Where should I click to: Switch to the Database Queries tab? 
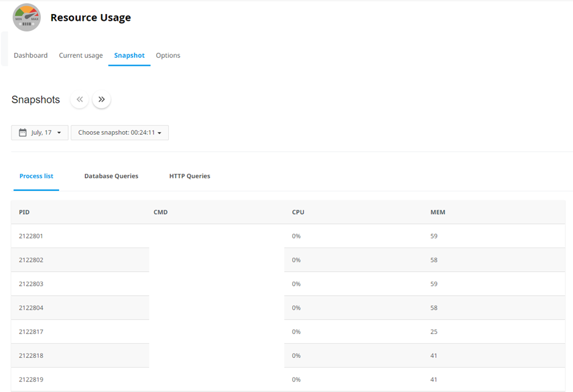pyautogui.click(x=112, y=176)
